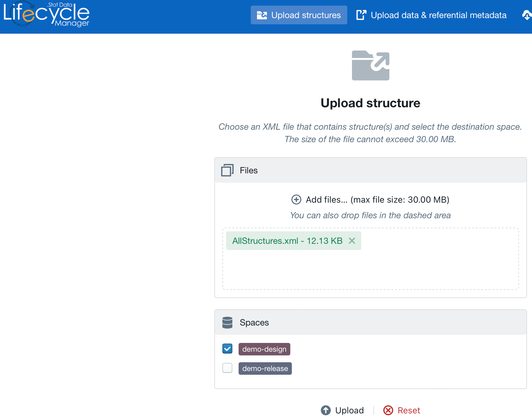The height and width of the screenshot is (419, 532).
Task: Uncheck the demo-design space checkbox
Action: click(227, 349)
